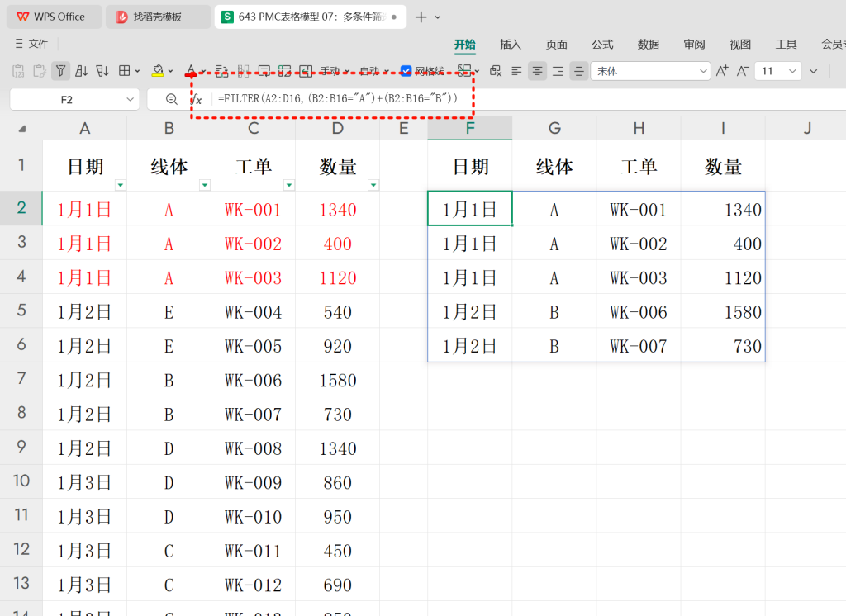This screenshot has height=616, width=846.
Task: Toggle the funnel filter button
Action: coord(60,71)
